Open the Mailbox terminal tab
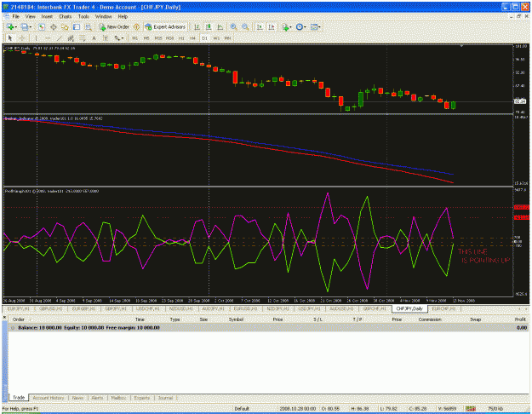This screenshot has height=414, width=532. tap(118, 398)
